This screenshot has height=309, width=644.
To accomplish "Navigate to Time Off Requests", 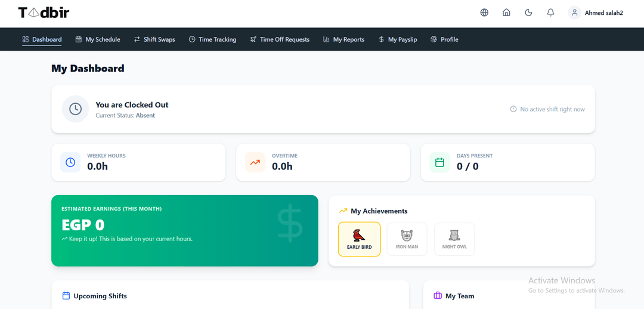I will tap(280, 39).
